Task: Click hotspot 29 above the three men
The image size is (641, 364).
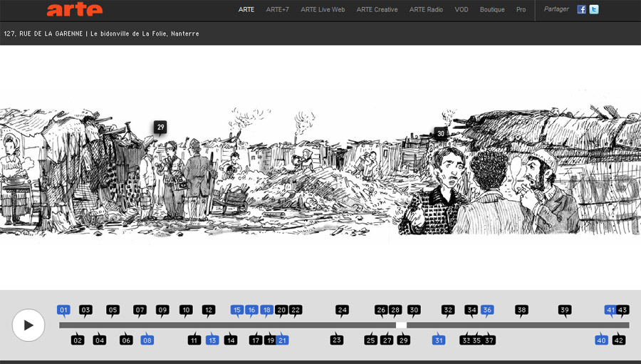Action: (160, 128)
